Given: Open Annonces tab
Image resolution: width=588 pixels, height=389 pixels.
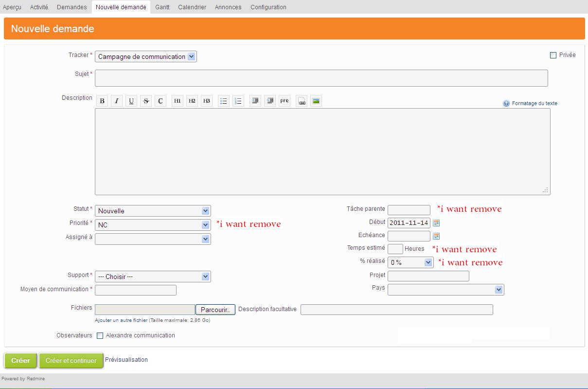Looking at the screenshot, I should (228, 7).
